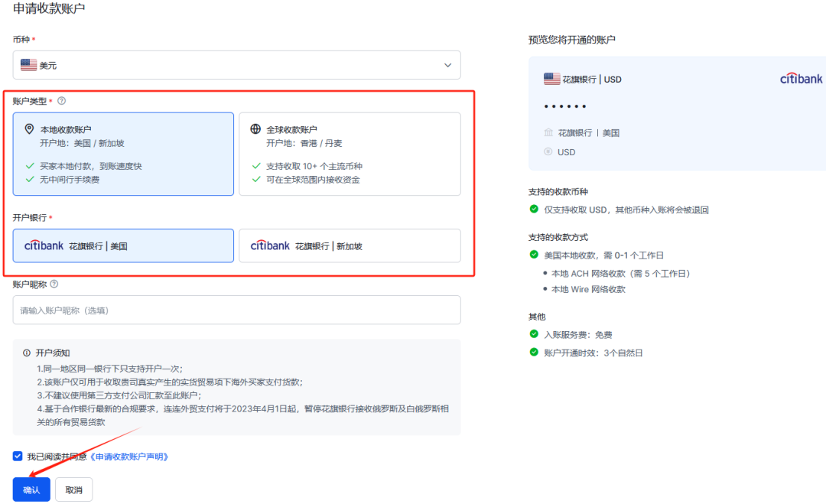Choose 花旗银行 | 美国 as opening bank
The width and height of the screenshot is (826, 504).
[123, 245]
